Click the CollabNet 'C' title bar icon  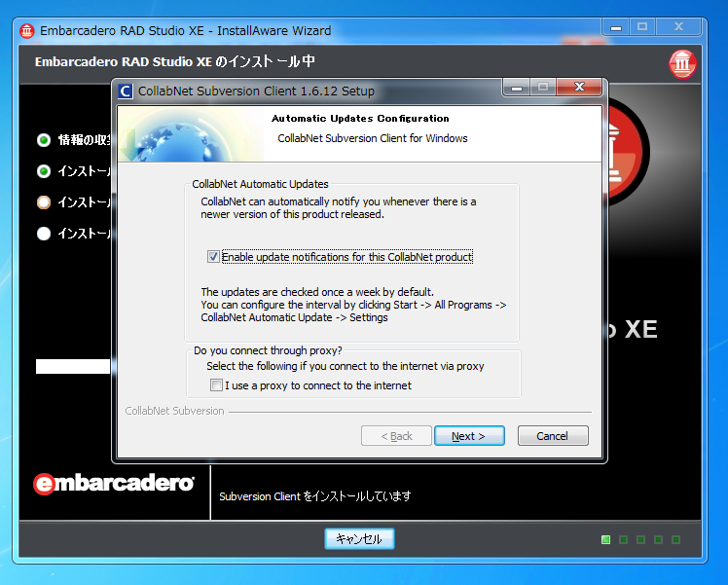point(126,91)
